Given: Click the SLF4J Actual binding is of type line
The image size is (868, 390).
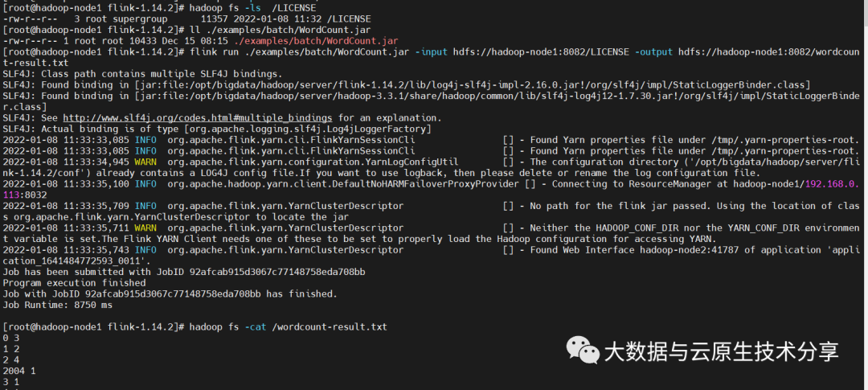Looking at the screenshot, I should [x=217, y=129].
